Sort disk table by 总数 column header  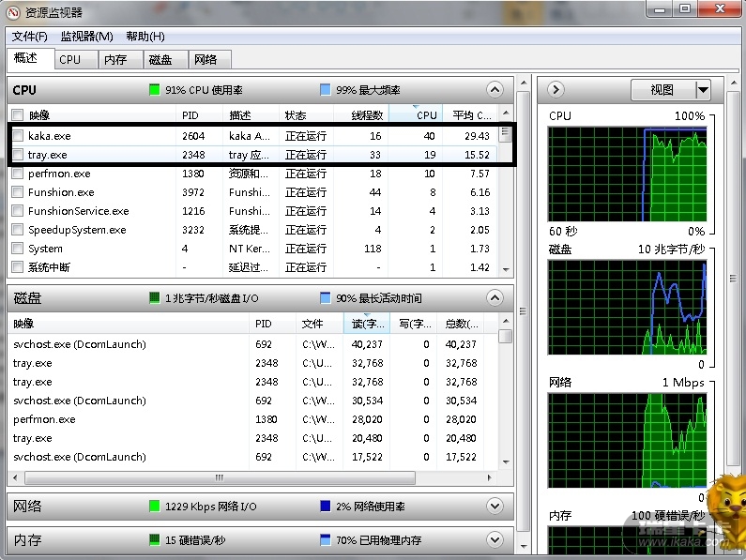[x=461, y=324]
